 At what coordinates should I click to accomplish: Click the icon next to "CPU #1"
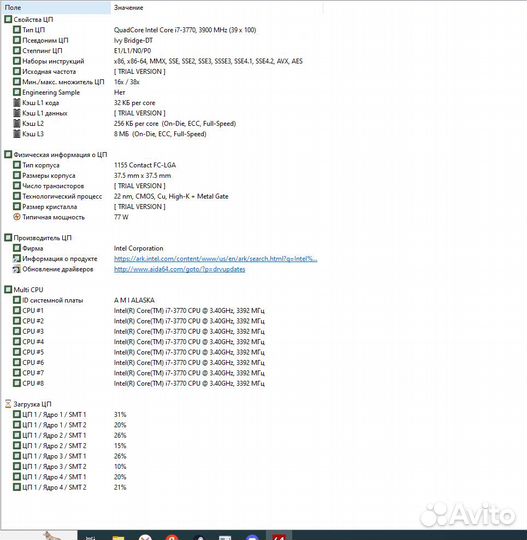tap(17, 310)
